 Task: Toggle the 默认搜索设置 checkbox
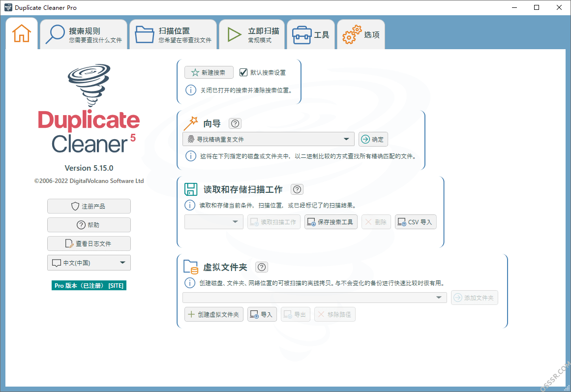(243, 72)
